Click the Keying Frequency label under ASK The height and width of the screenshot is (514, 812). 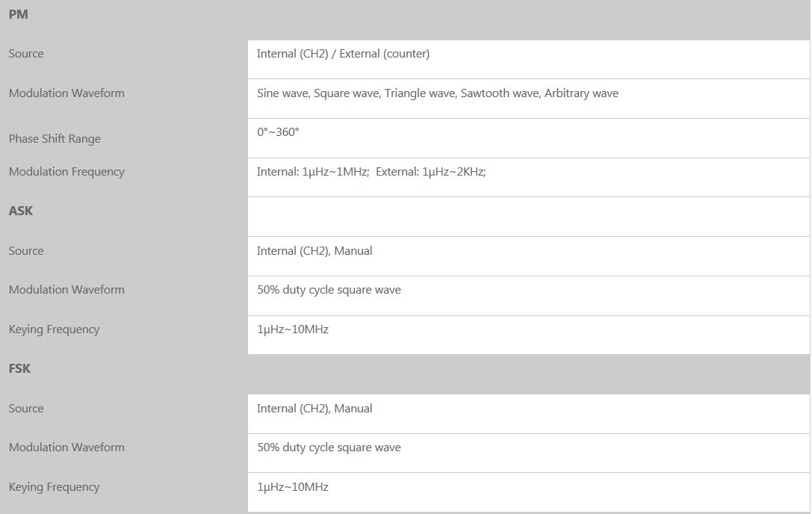tap(54, 329)
